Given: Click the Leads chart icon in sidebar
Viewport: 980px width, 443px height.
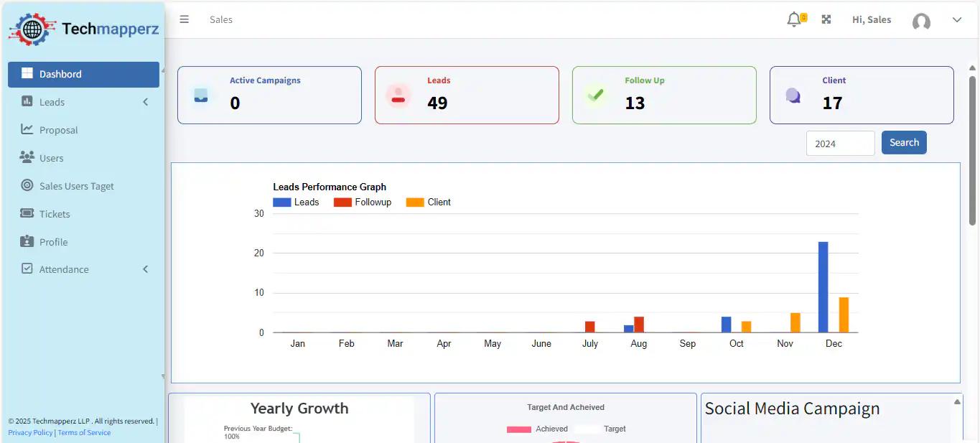Looking at the screenshot, I should click(27, 101).
